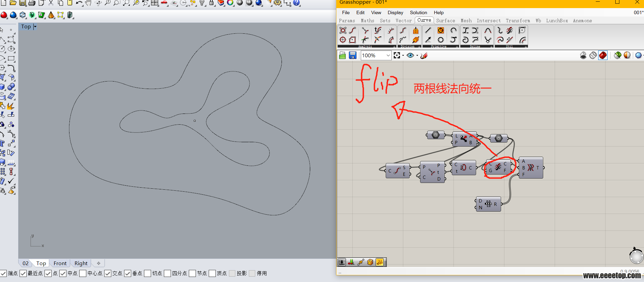The width and height of the screenshot is (644, 282).
Task: Click Grasshopper open file folder icon
Action: (x=343, y=55)
